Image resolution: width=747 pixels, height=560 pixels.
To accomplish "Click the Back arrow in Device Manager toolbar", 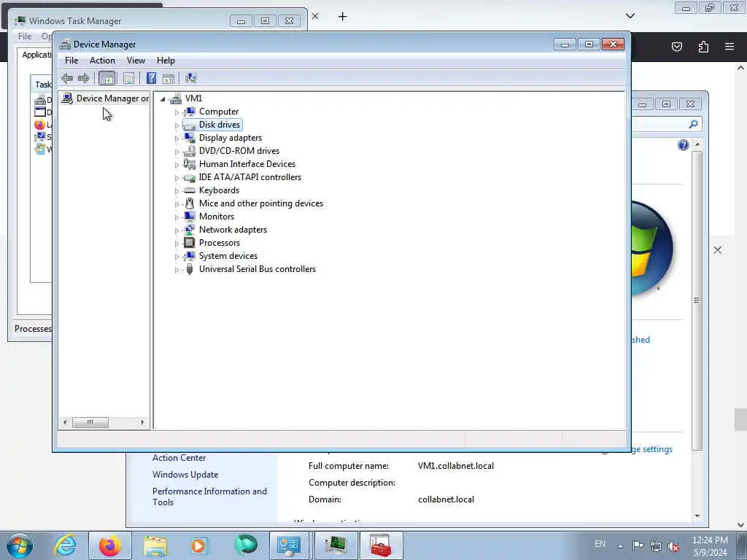I will 67,78.
